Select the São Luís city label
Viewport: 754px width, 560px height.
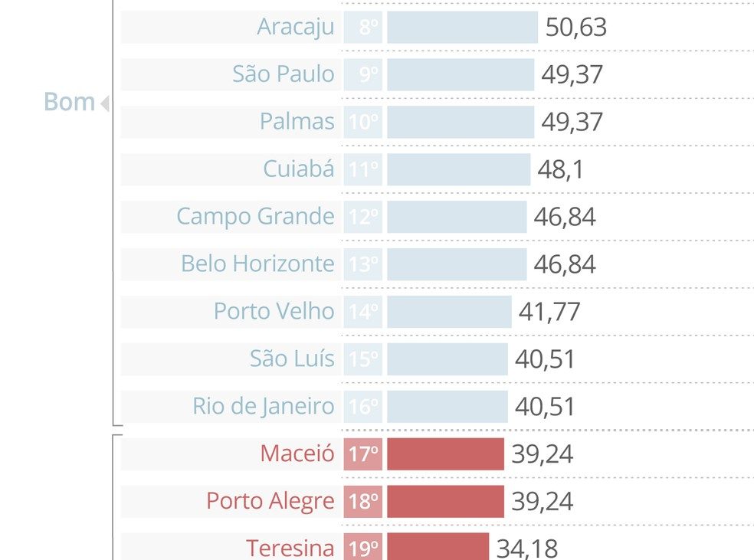click(x=292, y=359)
